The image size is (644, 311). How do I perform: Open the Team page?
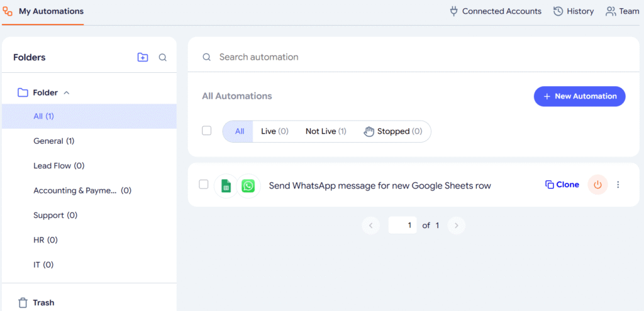click(x=622, y=11)
